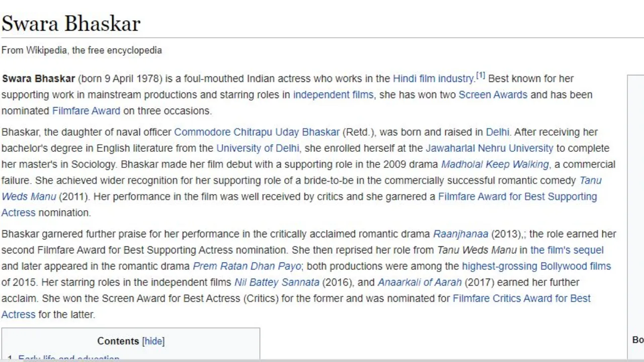Open citation reference [1]
Image resolution: width=644 pixels, height=362 pixels.
coord(480,76)
